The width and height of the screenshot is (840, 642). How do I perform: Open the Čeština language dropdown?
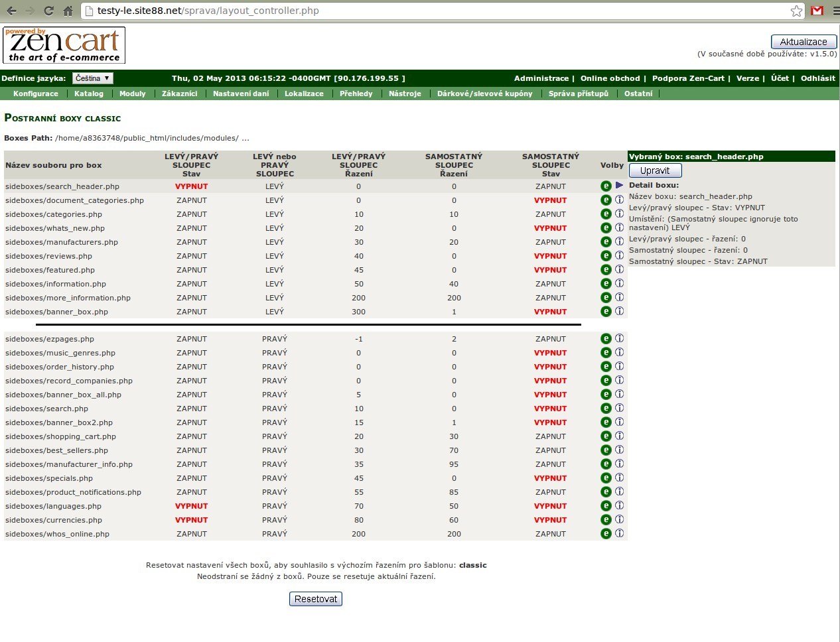(92, 78)
